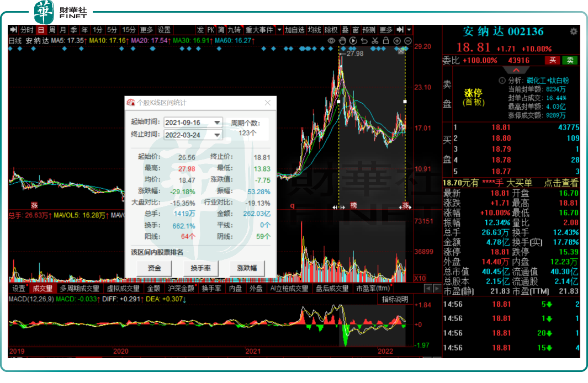Select the hand pan tool icon
The image size is (588, 383).
(342, 40)
